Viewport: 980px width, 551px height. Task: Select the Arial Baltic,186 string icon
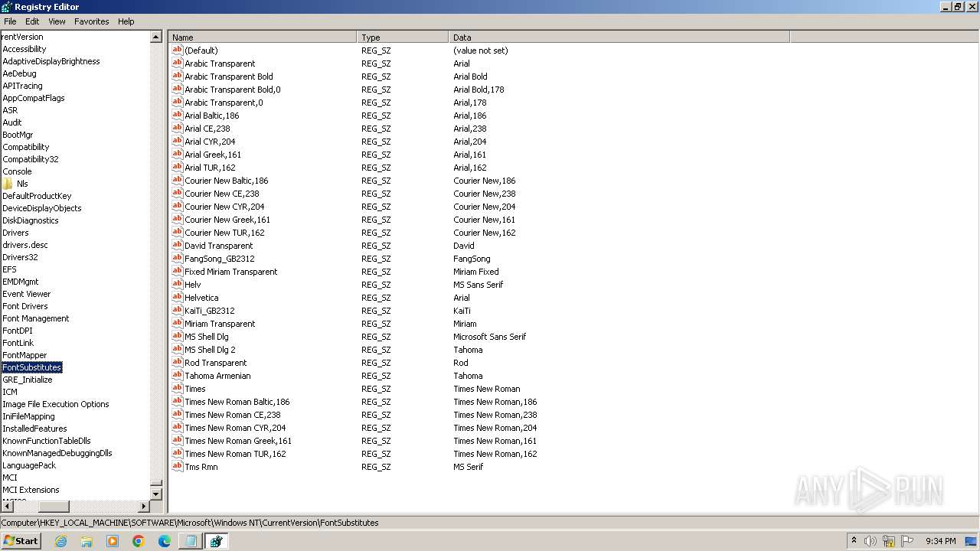(x=177, y=116)
